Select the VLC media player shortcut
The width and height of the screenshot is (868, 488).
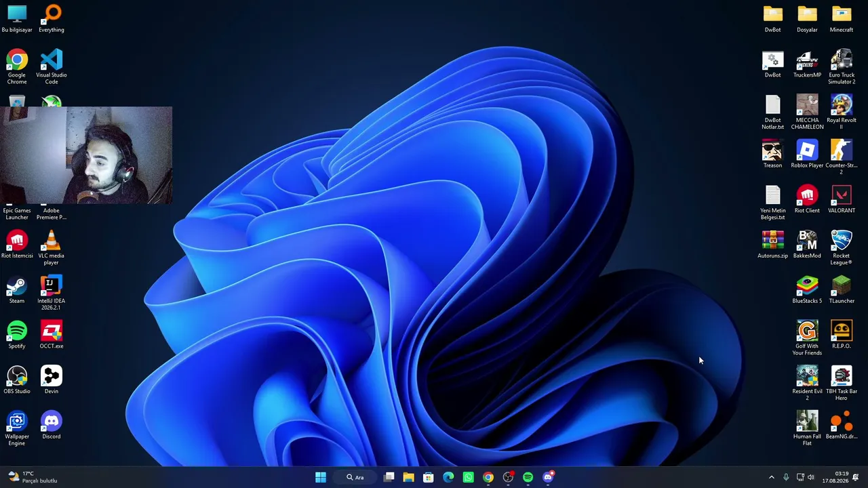pyautogui.click(x=52, y=248)
